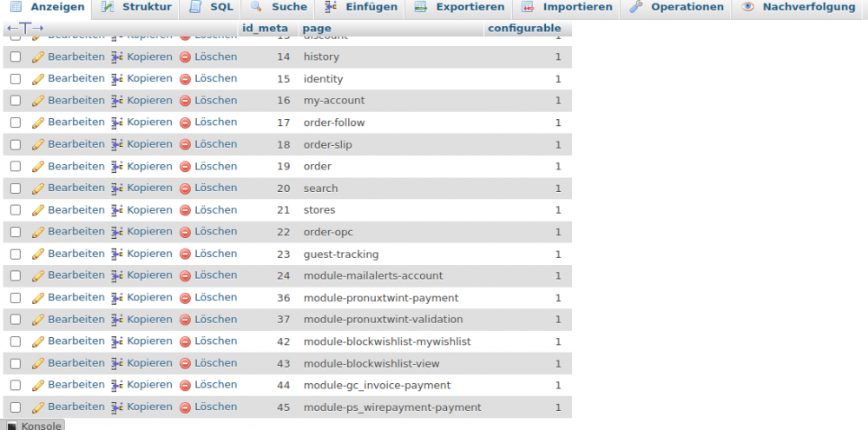Click the column arrows toggle in table header
The height and width of the screenshot is (430, 868).
pyautogui.click(x=25, y=29)
